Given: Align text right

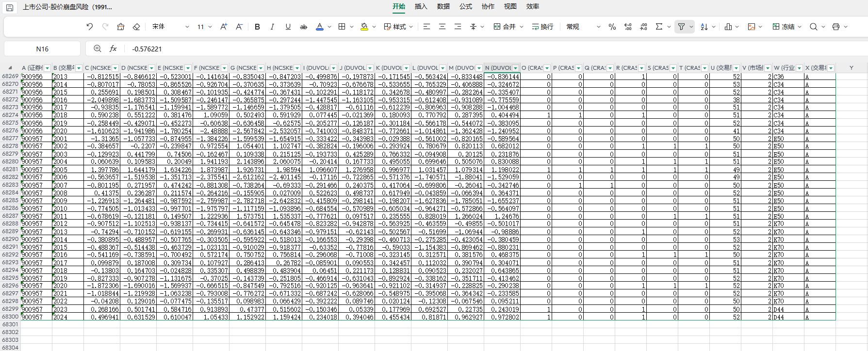Looking at the screenshot, I should [x=458, y=27].
